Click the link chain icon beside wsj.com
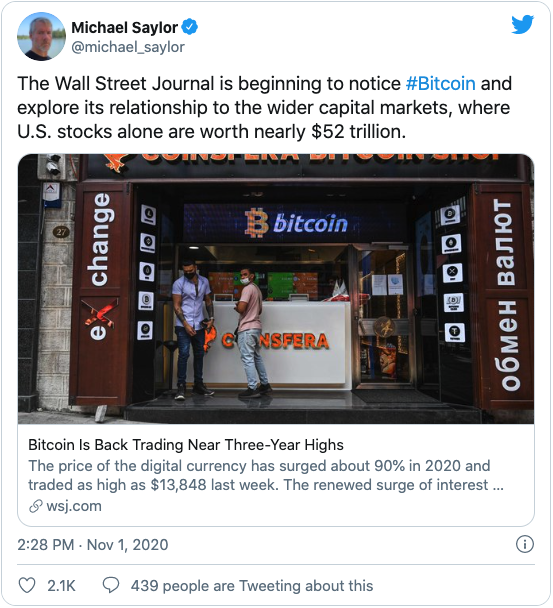The width and height of the screenshot is (553, 608). [36, 506]
